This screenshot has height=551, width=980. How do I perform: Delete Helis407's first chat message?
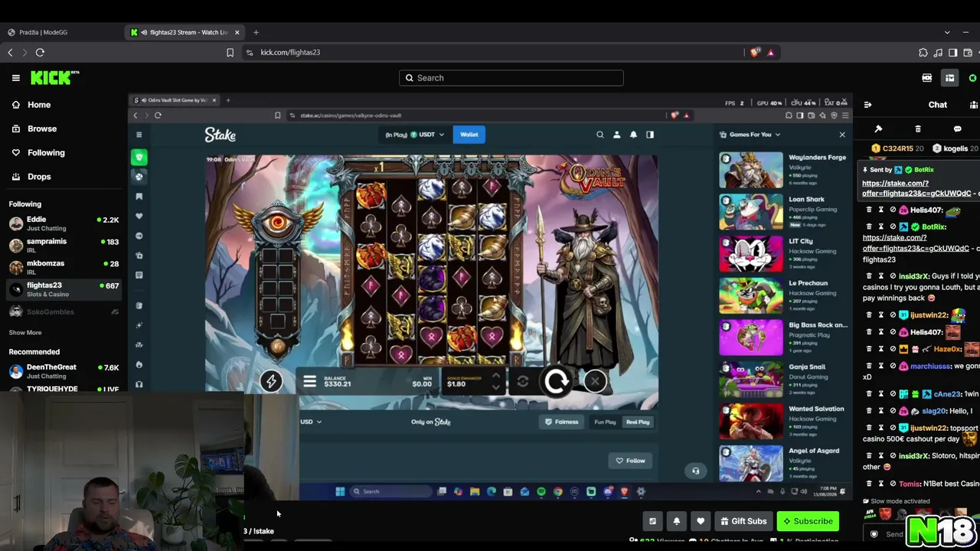click(x=869, y=210)
